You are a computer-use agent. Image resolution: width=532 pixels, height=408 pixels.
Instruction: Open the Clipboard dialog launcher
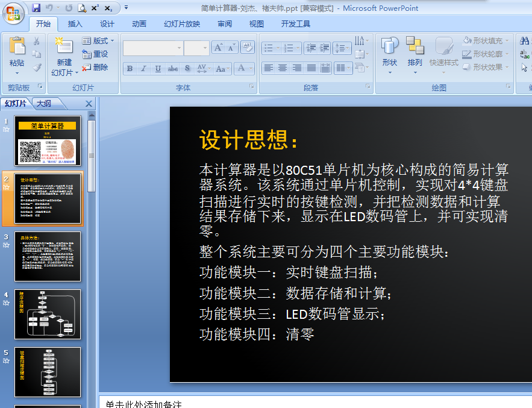click(40, 87)
